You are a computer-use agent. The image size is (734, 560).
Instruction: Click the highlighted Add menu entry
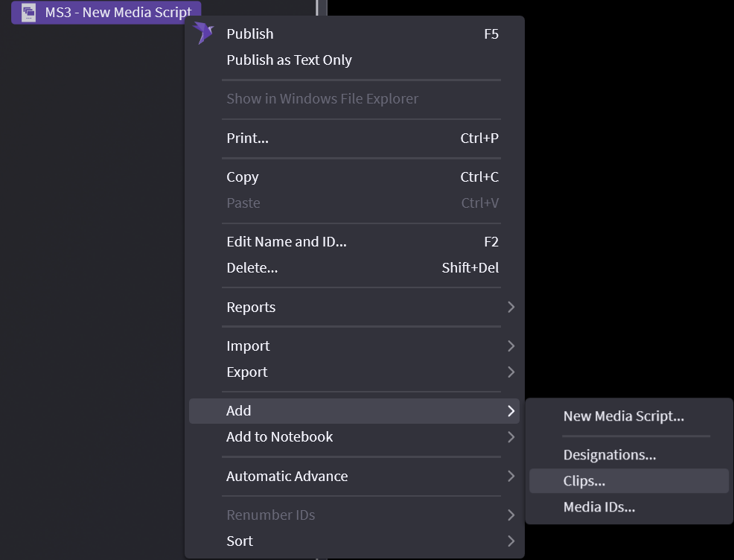239,411
